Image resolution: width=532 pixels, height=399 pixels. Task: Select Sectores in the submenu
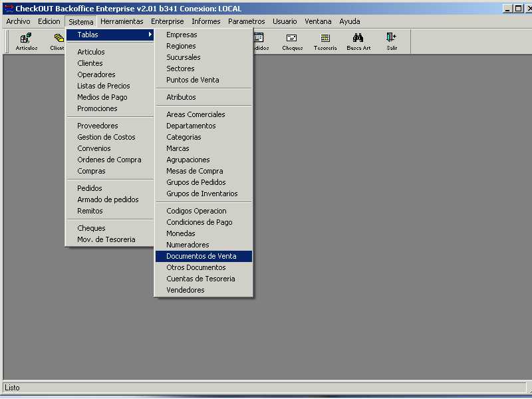pyautogui.click(x=203, y=68)
